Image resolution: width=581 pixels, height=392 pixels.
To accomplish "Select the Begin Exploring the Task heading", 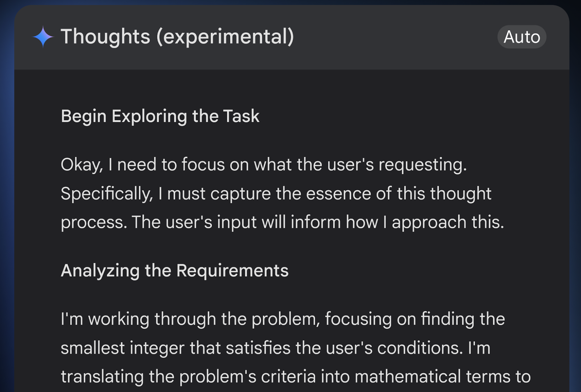I will [x=160, y=116].
